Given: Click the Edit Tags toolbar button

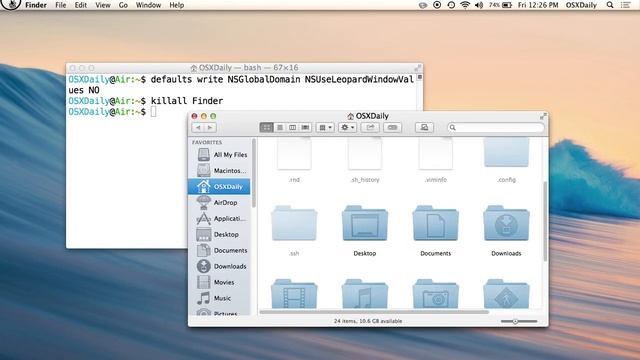Looking at the screenshot, I should click(x=392, y=128).
